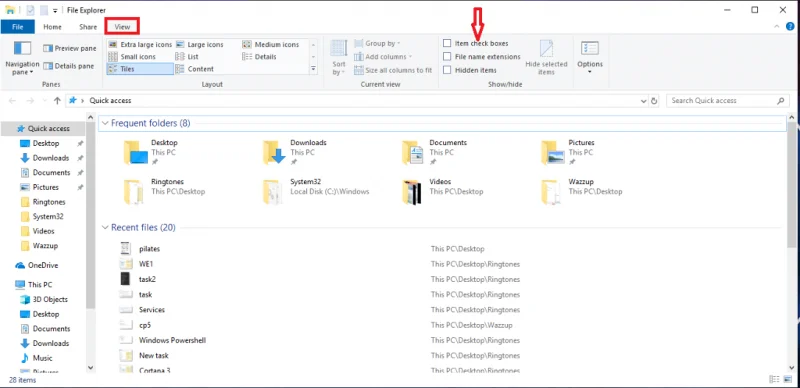Select the Tiles layout option
This screenshot has width=800, height=388.
(140, 69)
